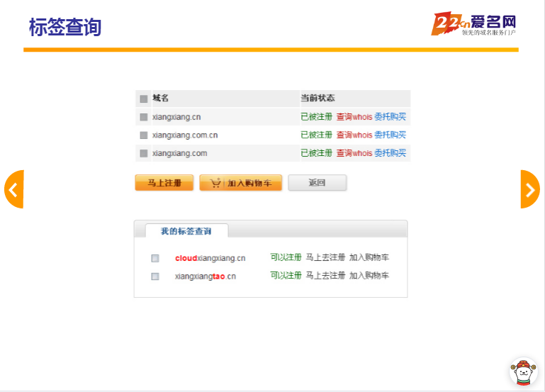Switch to the 我的标签查询 tab
545x392 pixels.
(x=186, y=231)
